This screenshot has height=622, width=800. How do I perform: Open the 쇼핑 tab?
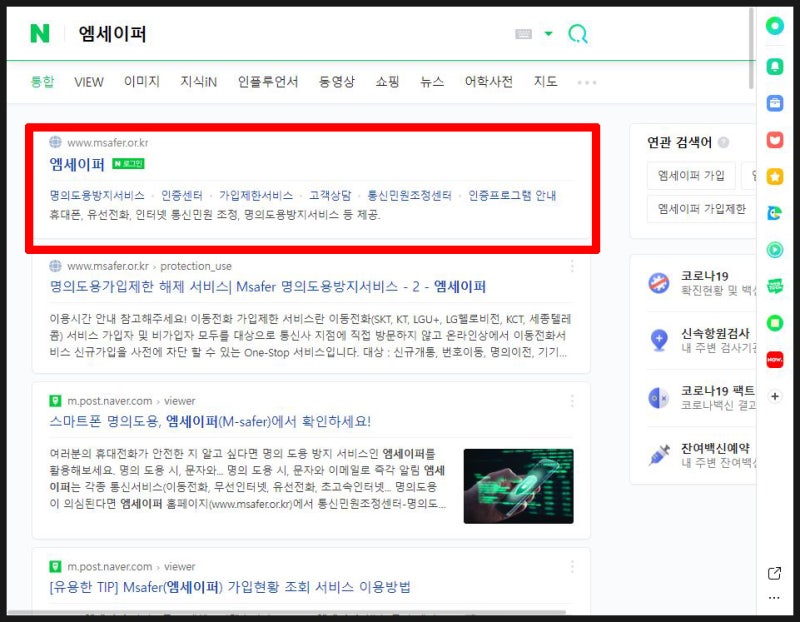click(387, 82)
